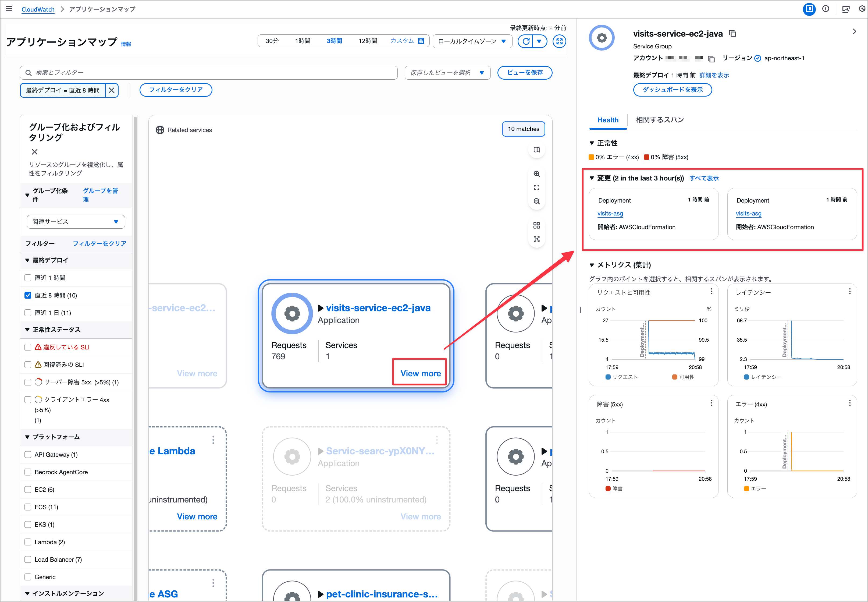Open hamburger navigation menu
Viewport: 868px width, 602px height.
point(9,9)
